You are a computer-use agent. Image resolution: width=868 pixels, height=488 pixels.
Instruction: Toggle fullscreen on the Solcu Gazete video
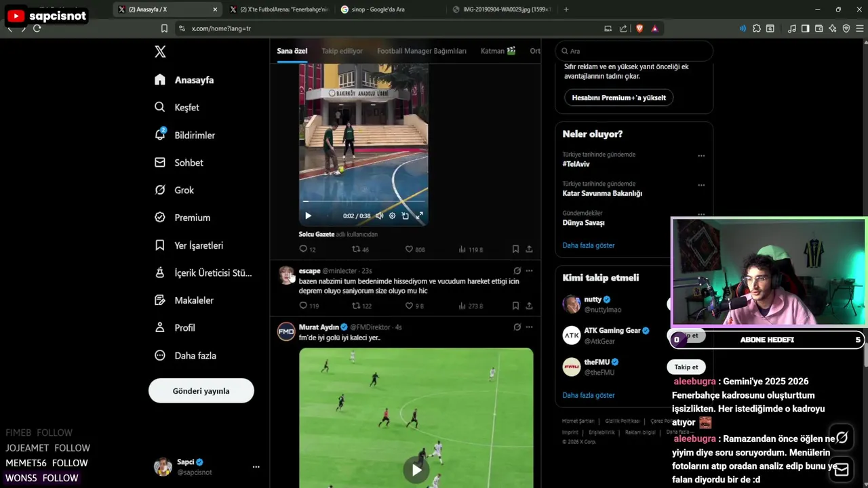[x=419, y=216]
